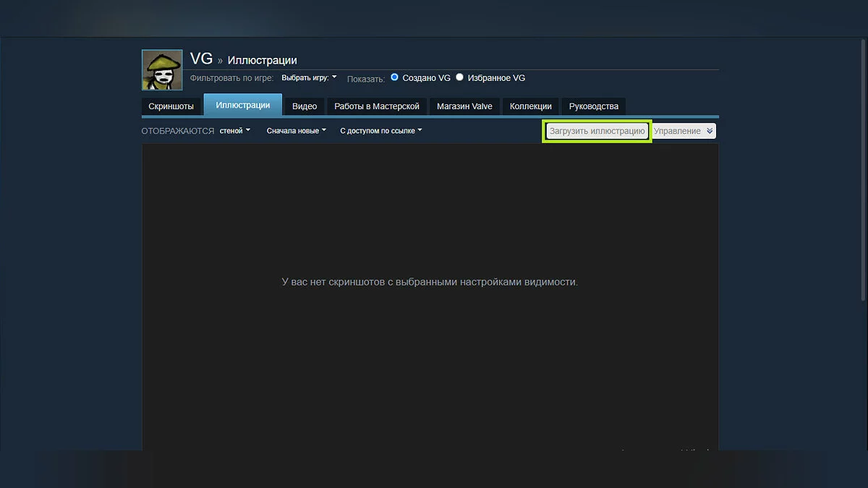This screenshot has width=868, height=488.
Task: Click the VG profile avatar image
Action: tap(162, 70)
